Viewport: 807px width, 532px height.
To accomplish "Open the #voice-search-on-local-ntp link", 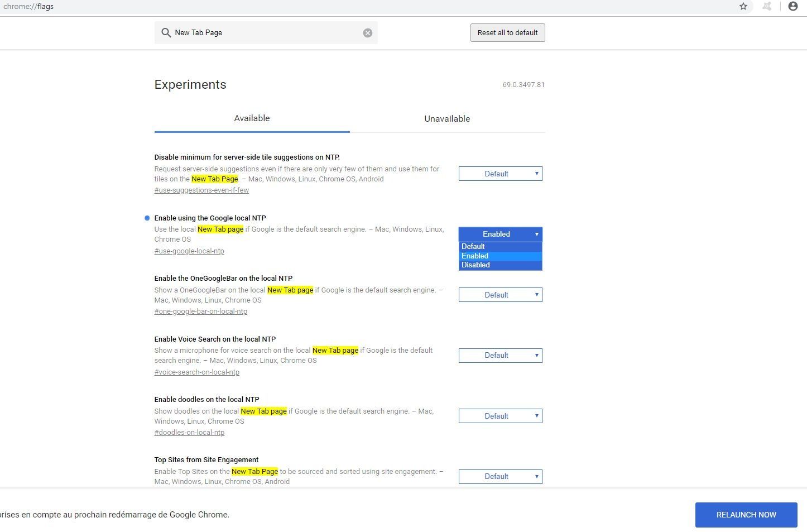I will click(197, 372).
